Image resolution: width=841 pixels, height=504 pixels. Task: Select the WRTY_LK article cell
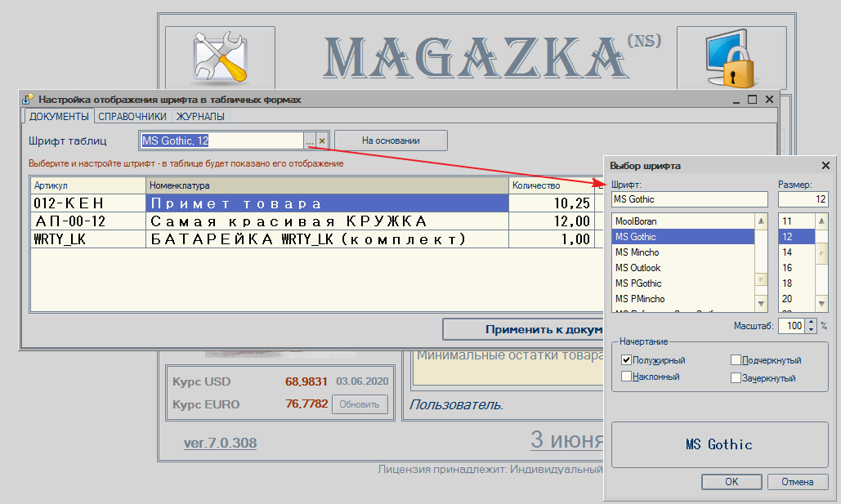[88, 239]
